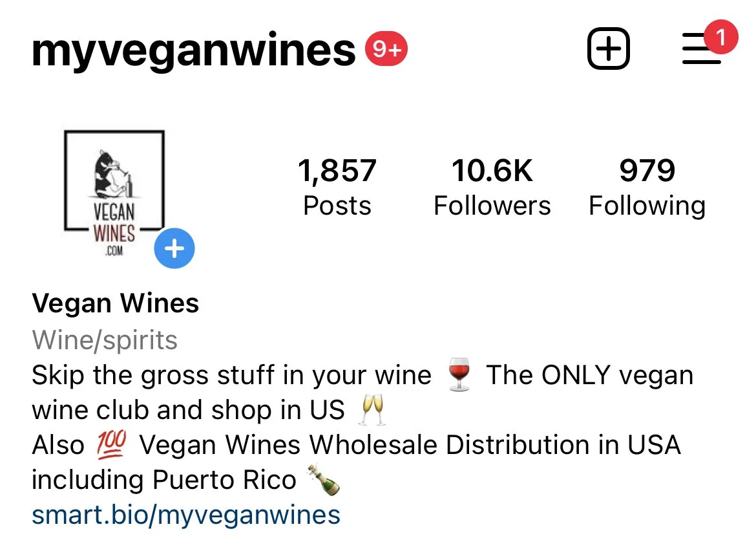Tap the create new post plus icon
The width and height of the screenshot is (756, 540).
click(x=609, y=49)
